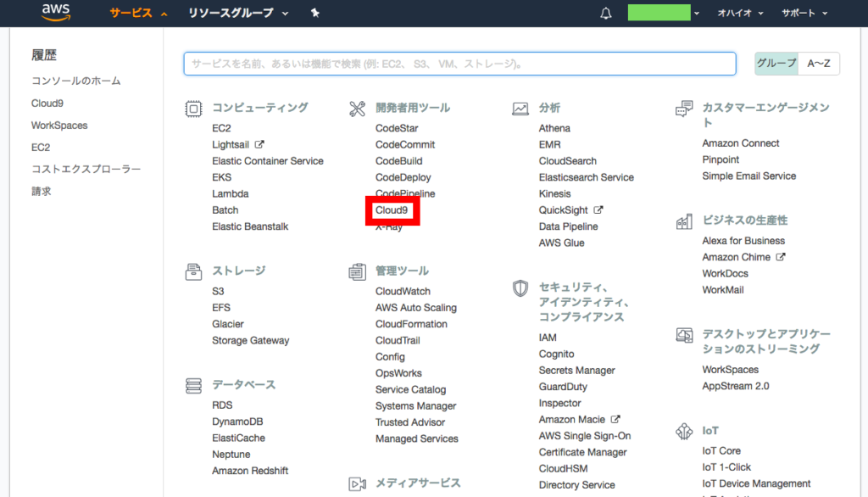The height and width of the screenshot is (497, 868).
Task: Open the Athena service
Action: click(x=554, y=128)
